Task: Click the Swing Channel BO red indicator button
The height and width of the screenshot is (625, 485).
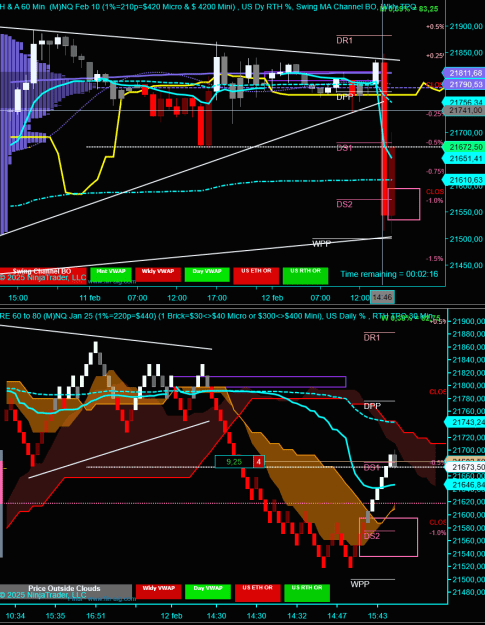Action: [43, 274]
